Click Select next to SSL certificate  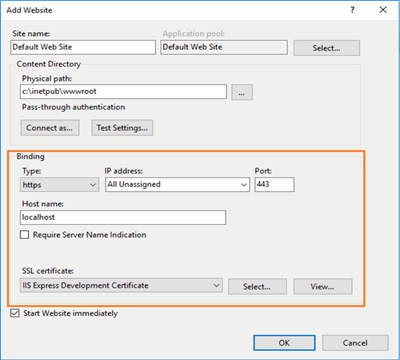pos(257,287)
